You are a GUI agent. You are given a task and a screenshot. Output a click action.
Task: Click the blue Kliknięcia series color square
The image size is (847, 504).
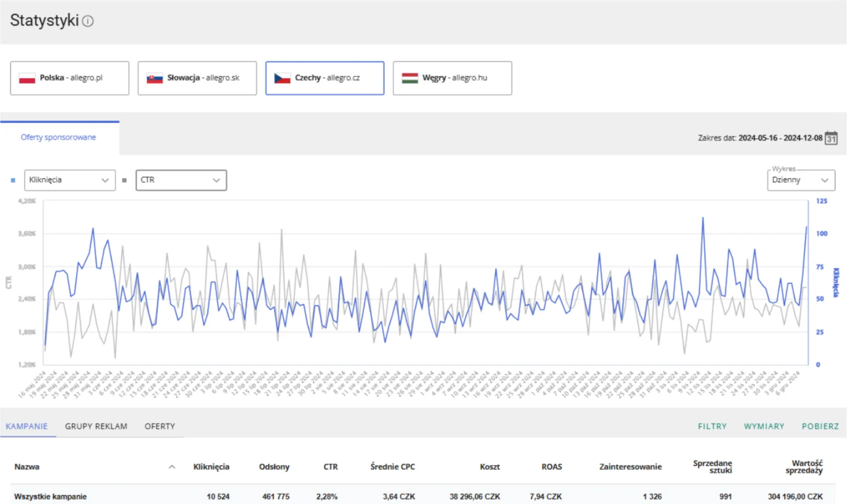(x=13, y=181)
